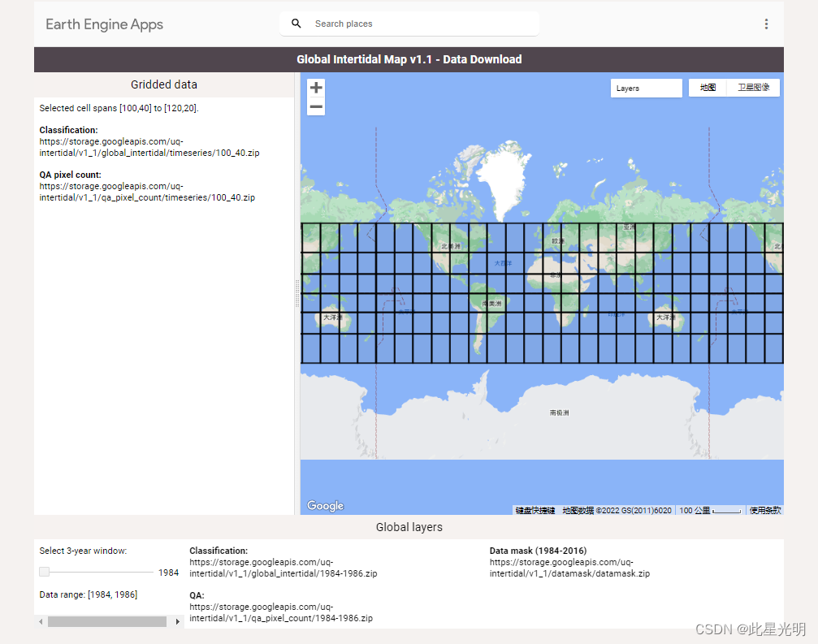818x644 pixels.
Task: Click the horizontal scrollbar thumb in bottom panel
Action: click(x=107, y=621)
